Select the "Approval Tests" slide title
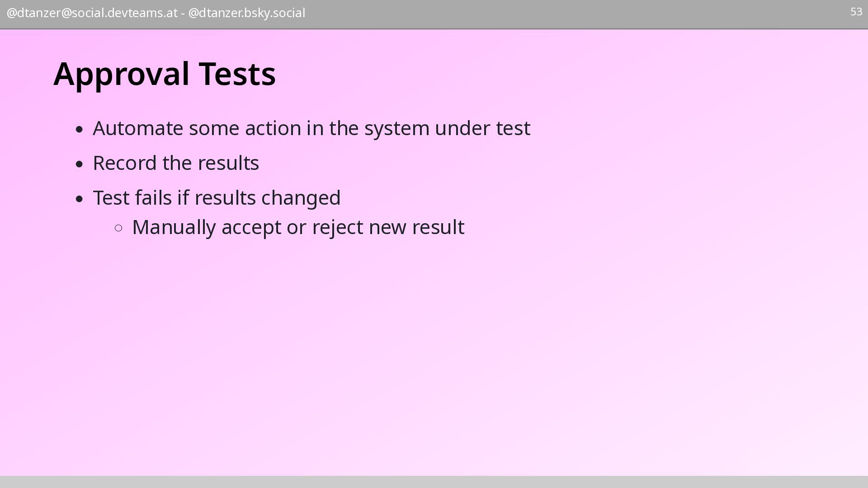 pyautogui.click(x=165, y=74)
